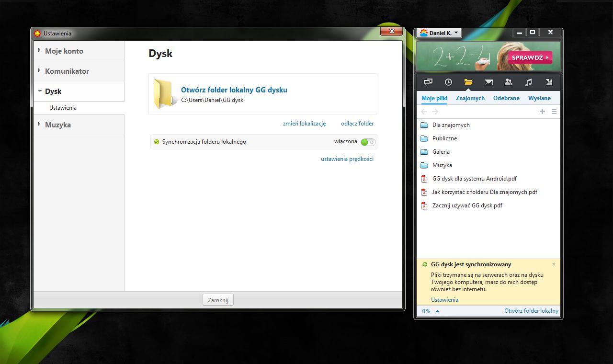The height and width of the screenshot is (364, 613).
Task: Click the Galeria folder icon
Action: tap(424, 152)
